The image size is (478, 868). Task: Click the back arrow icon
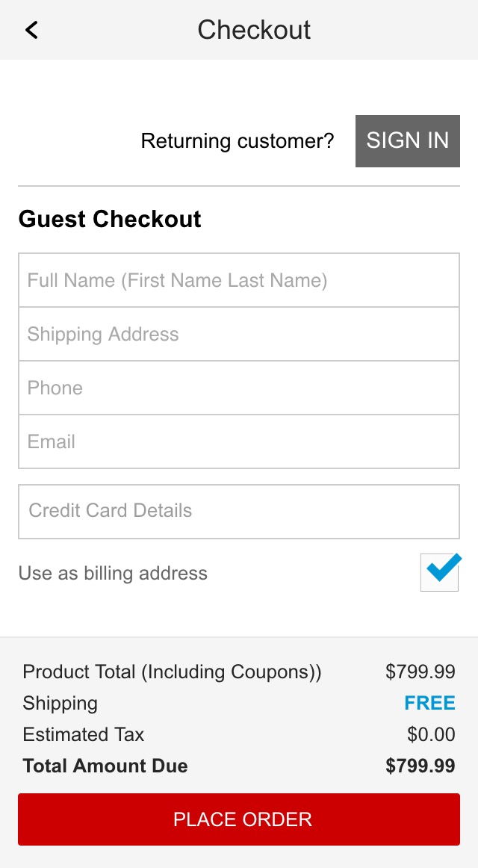[31, 29]
